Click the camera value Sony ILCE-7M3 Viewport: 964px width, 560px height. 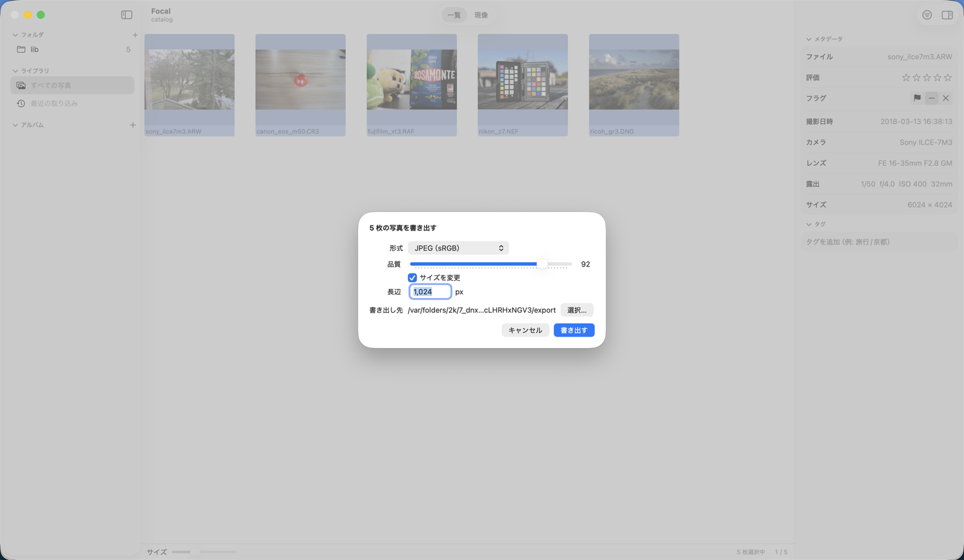tap(925, 143)
